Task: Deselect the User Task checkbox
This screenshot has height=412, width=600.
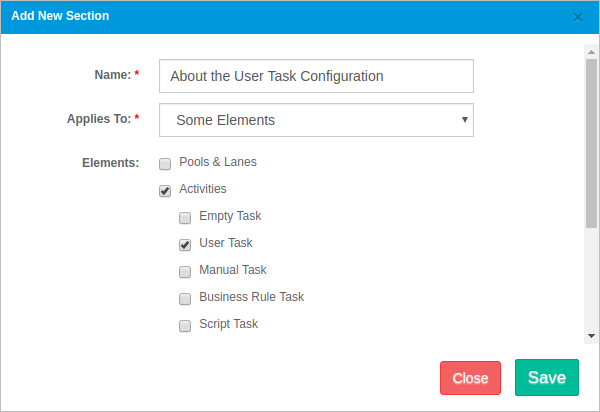Action: (185, 244)
